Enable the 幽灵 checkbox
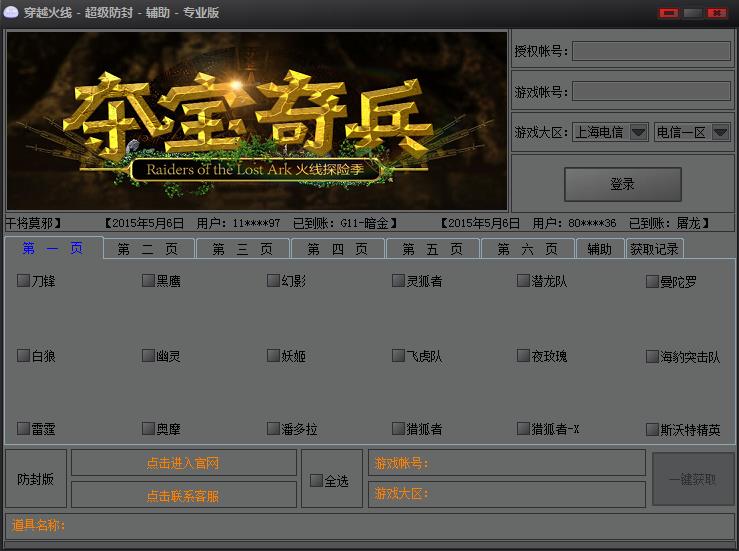The width and height of the screenshot is (739, 551). [148, 355]
